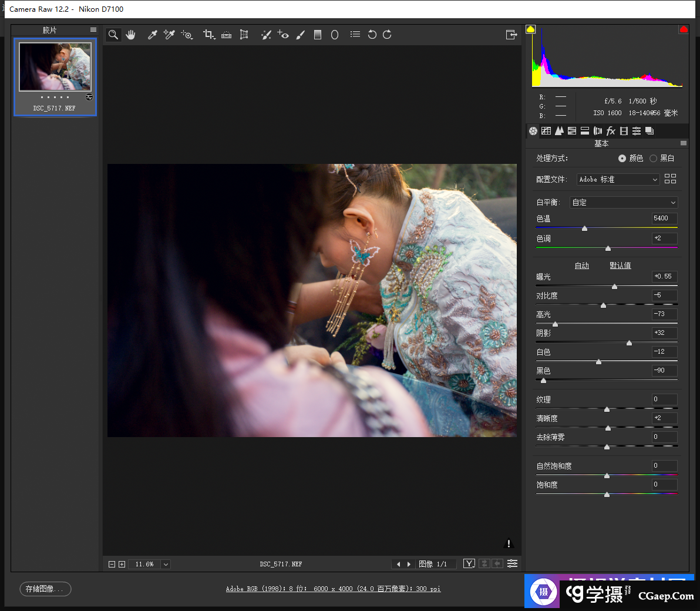Expand the Adobe 标准 profile dropdown
Screen dimensions: 700x611
click(618, 179)
